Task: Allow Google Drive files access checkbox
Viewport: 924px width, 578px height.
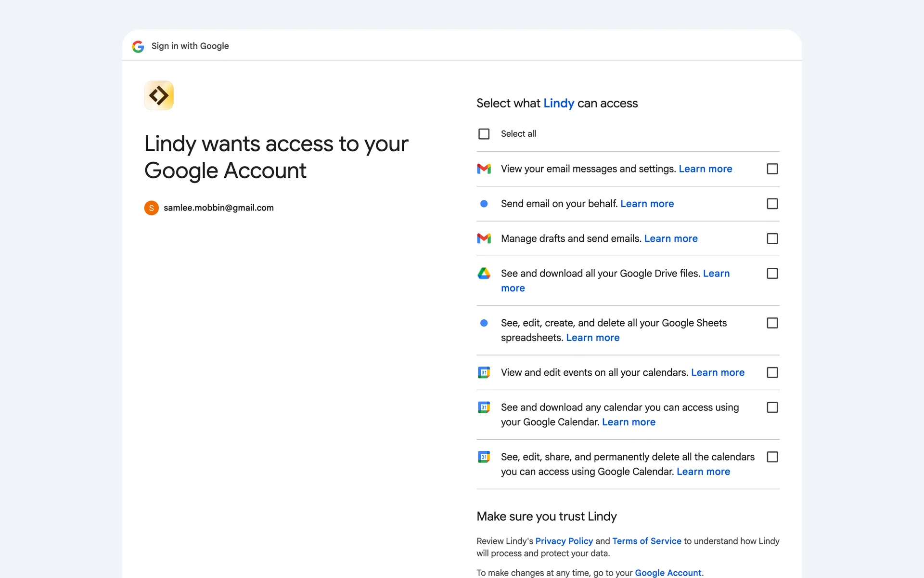Action: (x=772, y=274)
